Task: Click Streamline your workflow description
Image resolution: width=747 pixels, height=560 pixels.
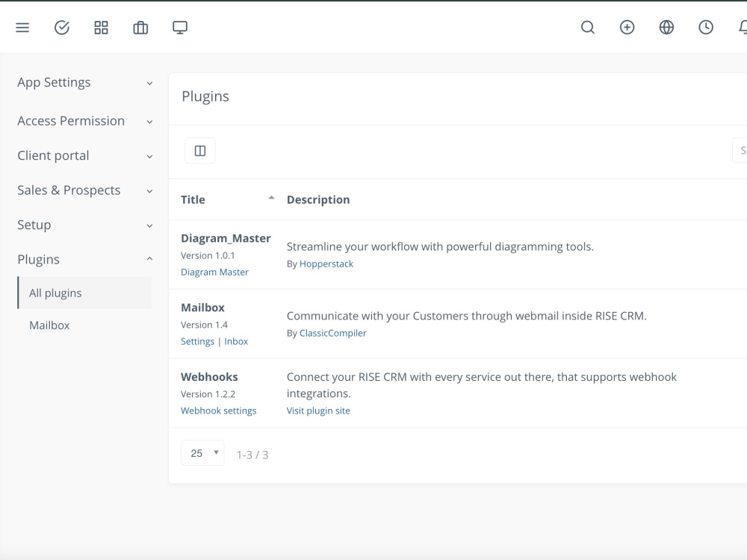Action: pyautogui.click(x=440, y=246)
